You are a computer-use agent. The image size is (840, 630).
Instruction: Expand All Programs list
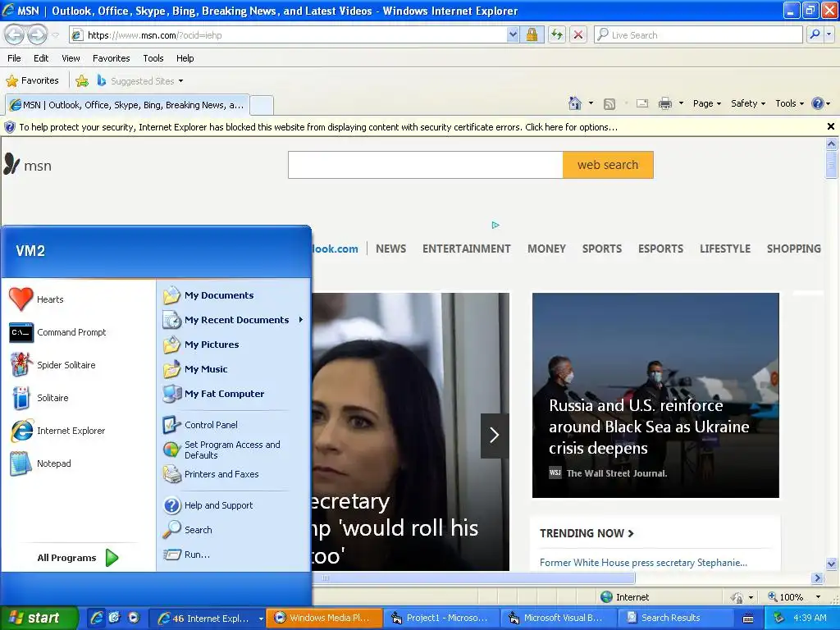click(77, 558)
